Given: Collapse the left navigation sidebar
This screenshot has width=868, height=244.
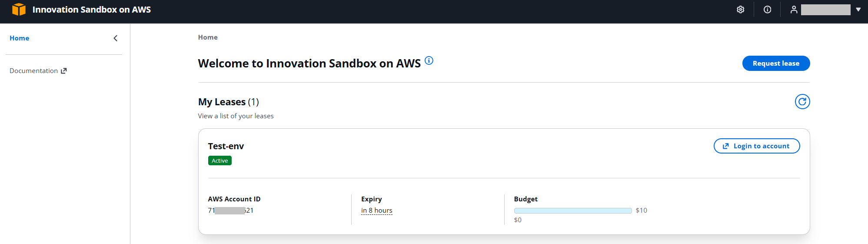Looking at the screenshot, I should 116,38.
